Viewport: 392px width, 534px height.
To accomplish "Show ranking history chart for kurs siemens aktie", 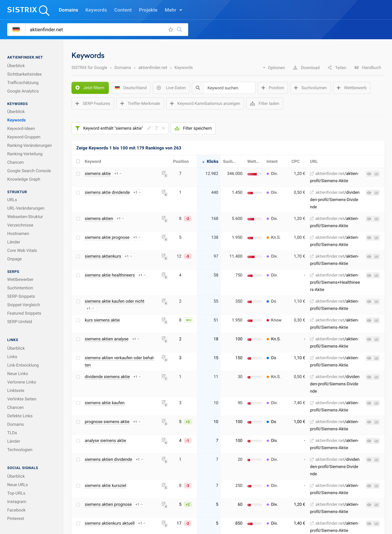I will click(x=377, y=320).
